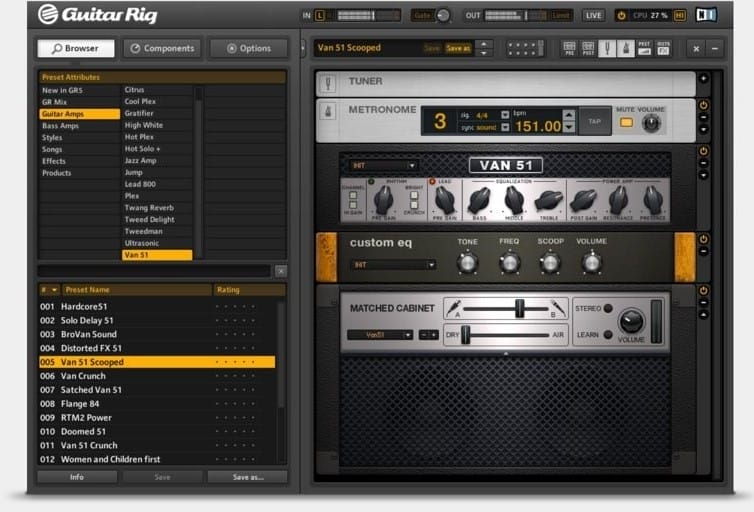Click the global power icon near CPU
This screenshot has width=754, height=512.
coord(621,15)
